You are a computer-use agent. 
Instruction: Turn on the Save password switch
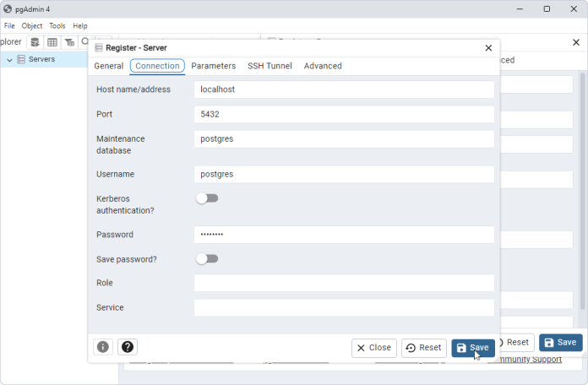207,259
